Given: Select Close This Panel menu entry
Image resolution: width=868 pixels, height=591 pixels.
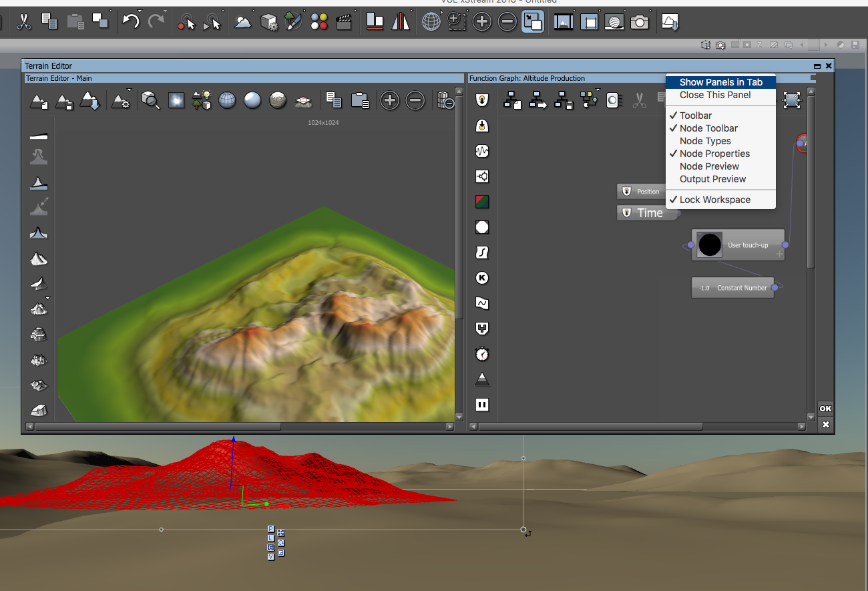Looking at the screenshot, I should [714, 95].
